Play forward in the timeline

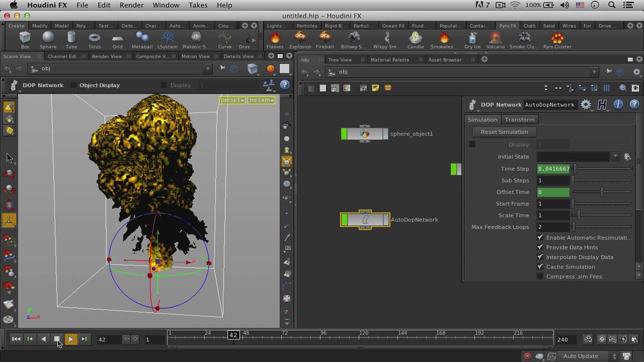pos(70,339)
